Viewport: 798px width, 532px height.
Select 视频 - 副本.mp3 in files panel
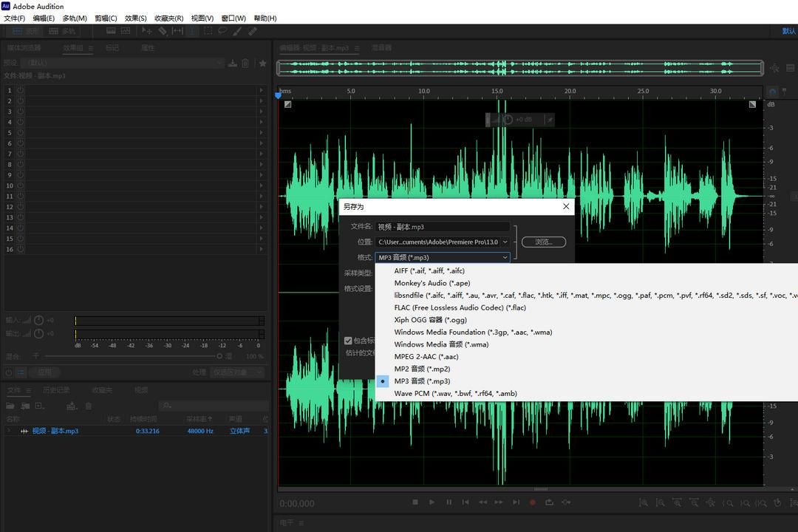point(55,431)
